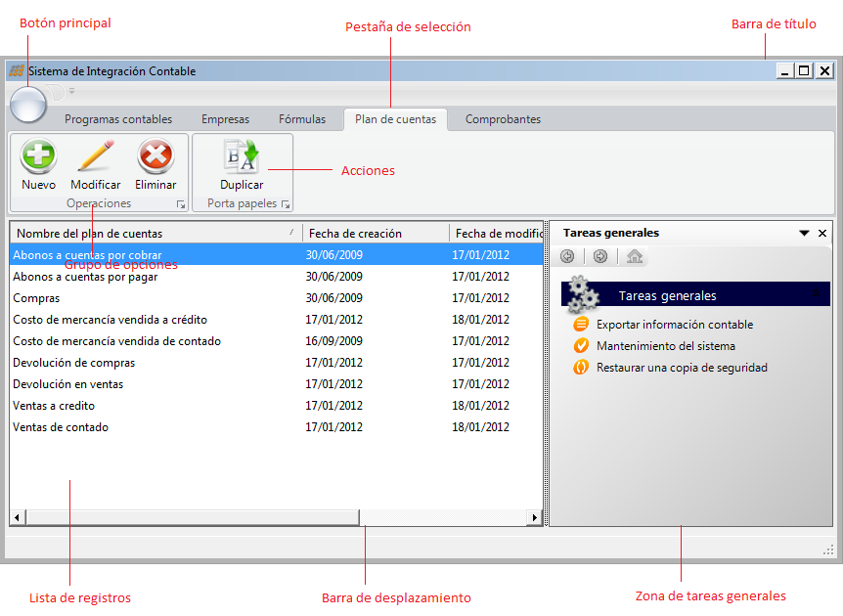Click the Nuevo green plus icon
Image resolution: width=843 pixels, height=616 pixels.
click(x=38, y=156)
